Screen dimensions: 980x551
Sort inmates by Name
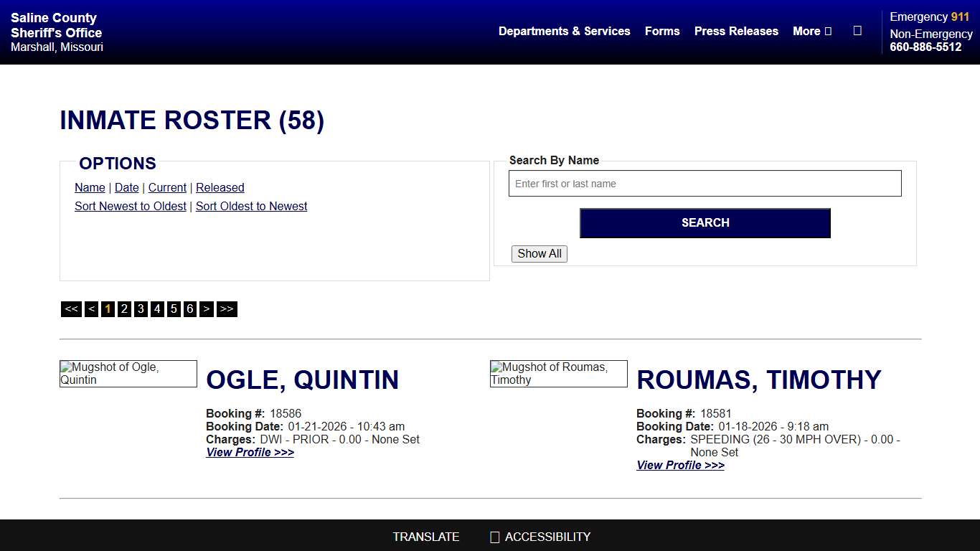tap(90, 187)
